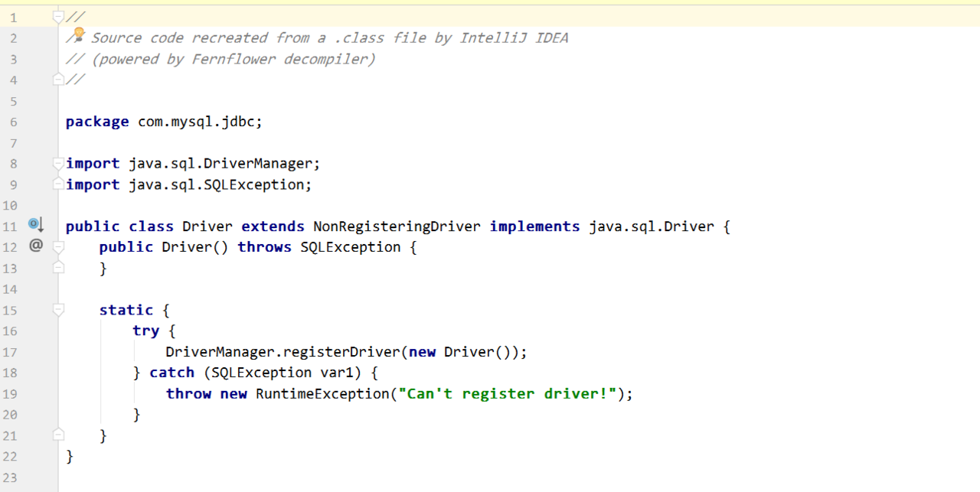Click the fold end marker on line 4
Viewport: 980px width, 492px height.
point(58,78)
